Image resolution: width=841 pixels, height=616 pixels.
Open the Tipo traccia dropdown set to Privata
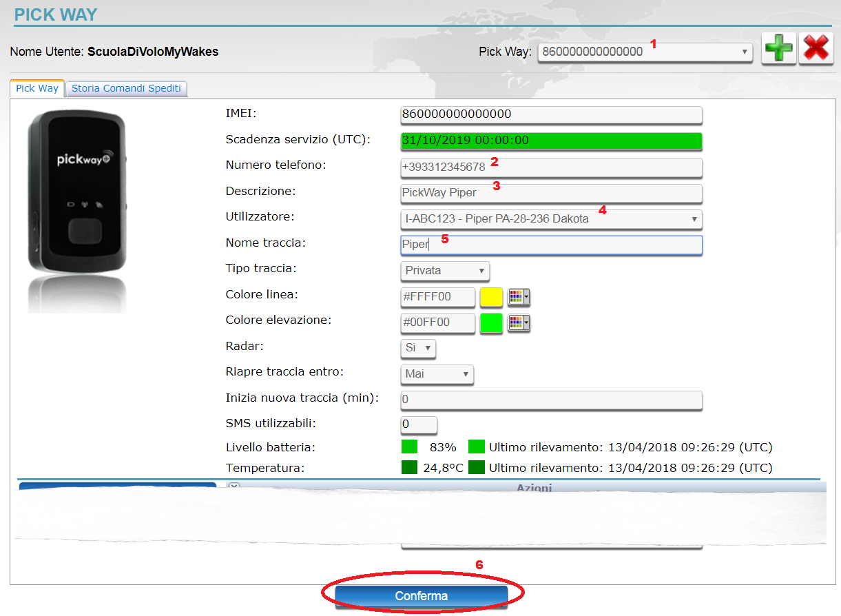click(x=445, y=271)
